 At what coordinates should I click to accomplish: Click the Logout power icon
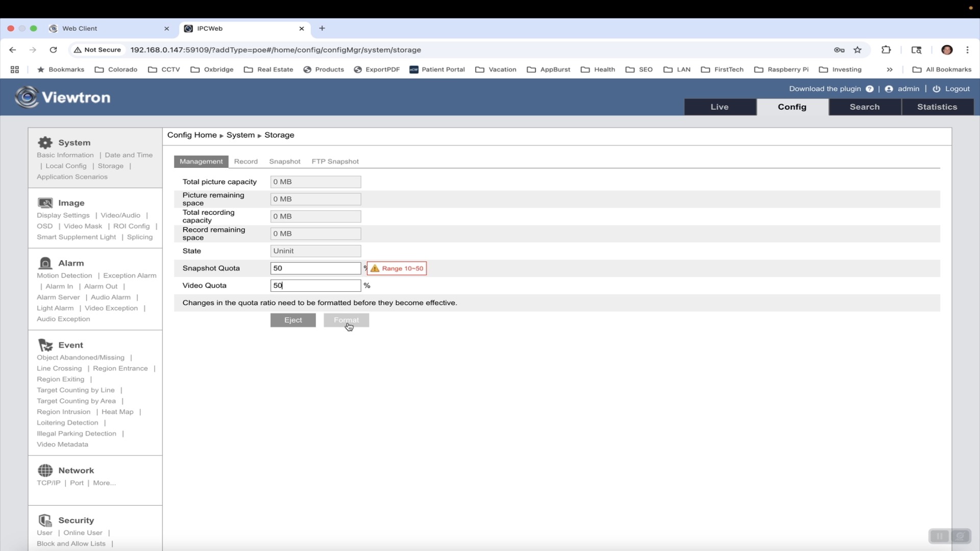tap(937, 89)
